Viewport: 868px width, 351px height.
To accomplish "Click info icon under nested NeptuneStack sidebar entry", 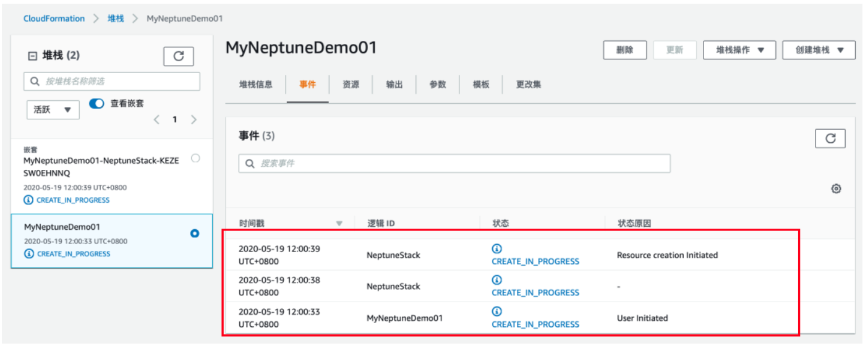I will point(28,200).
